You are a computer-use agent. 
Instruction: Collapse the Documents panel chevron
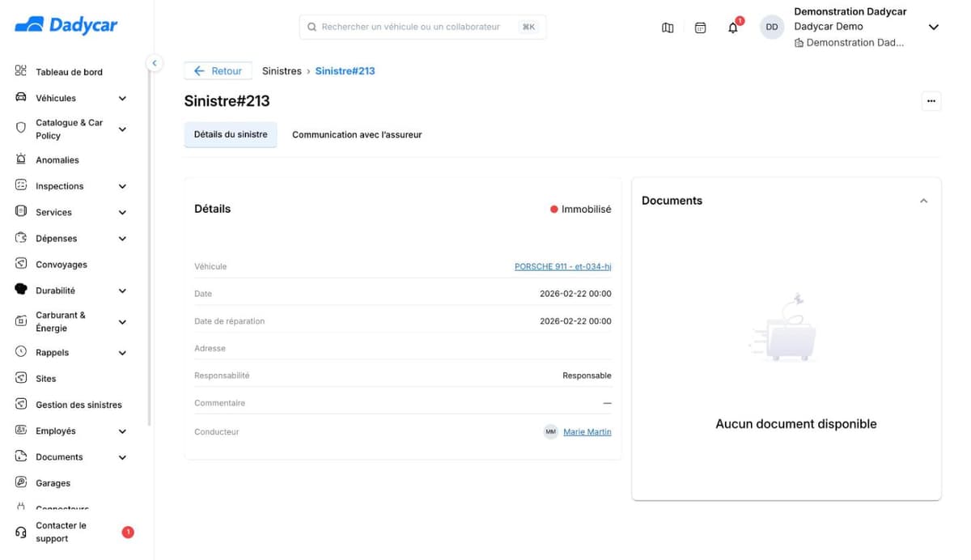923,201
